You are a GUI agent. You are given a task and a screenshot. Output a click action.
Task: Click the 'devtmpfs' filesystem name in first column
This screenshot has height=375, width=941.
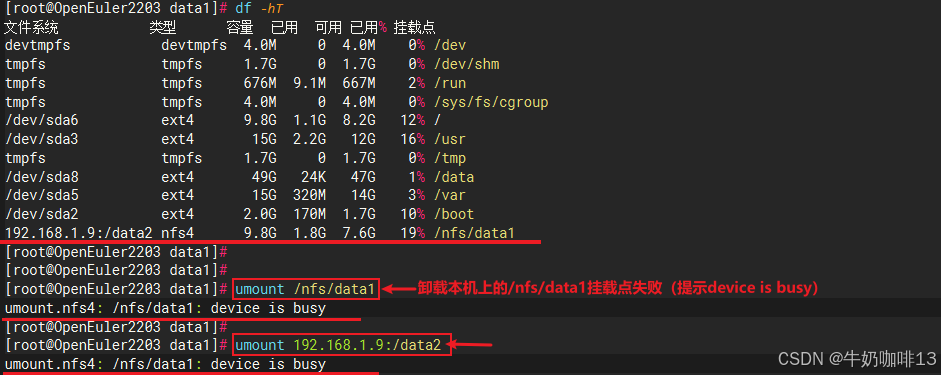click(x=37, y=46)
